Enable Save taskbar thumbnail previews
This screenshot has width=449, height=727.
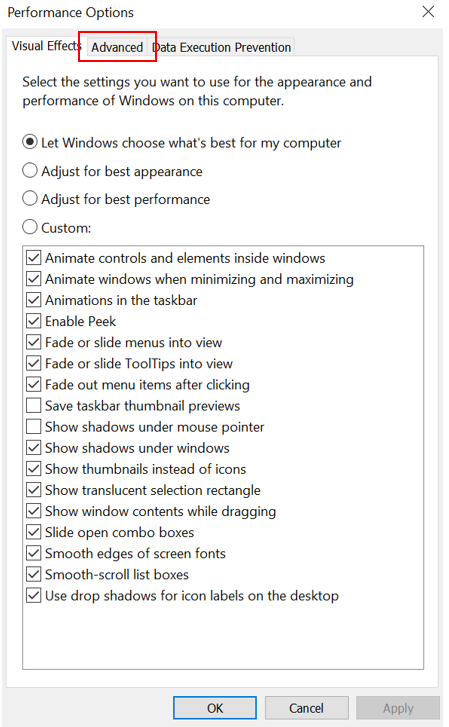click(34, 406)
